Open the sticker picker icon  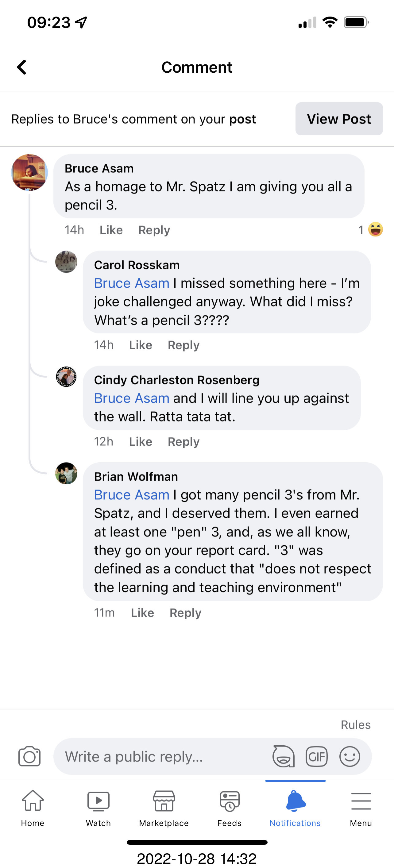tap(283, 756)
